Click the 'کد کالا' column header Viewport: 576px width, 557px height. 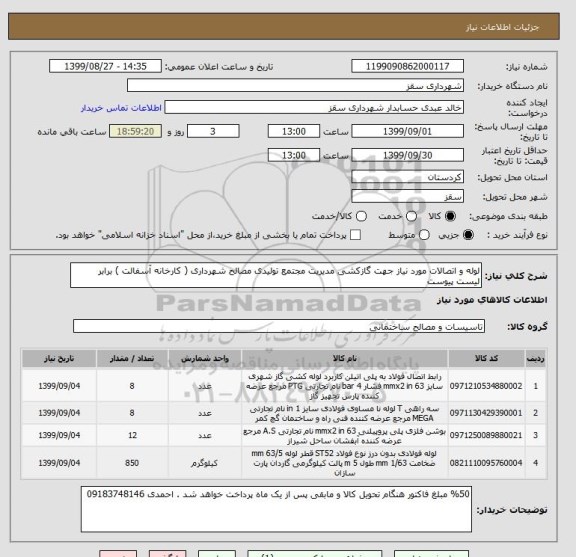[486, 359]
